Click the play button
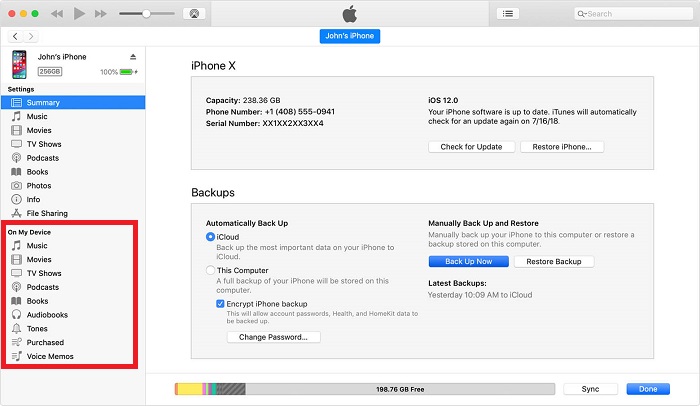Image resolution: width=700 pixels, height=406 pixels. tap(79, 13)
